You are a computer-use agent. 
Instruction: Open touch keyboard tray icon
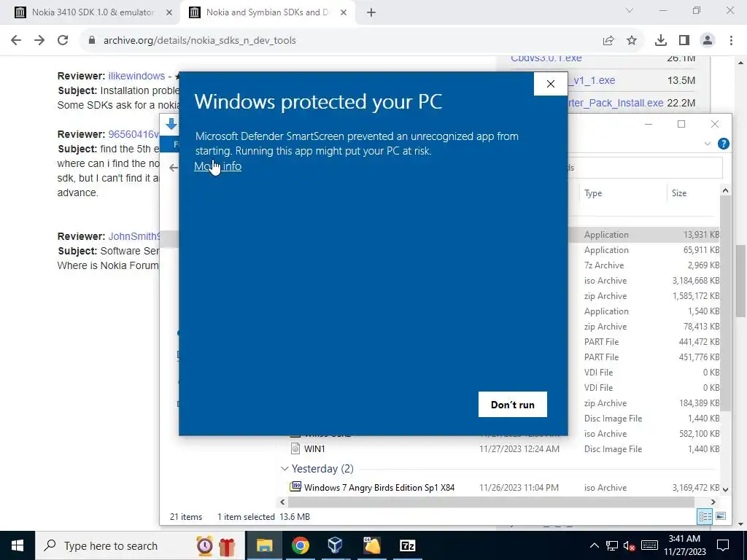pos(649,545)
